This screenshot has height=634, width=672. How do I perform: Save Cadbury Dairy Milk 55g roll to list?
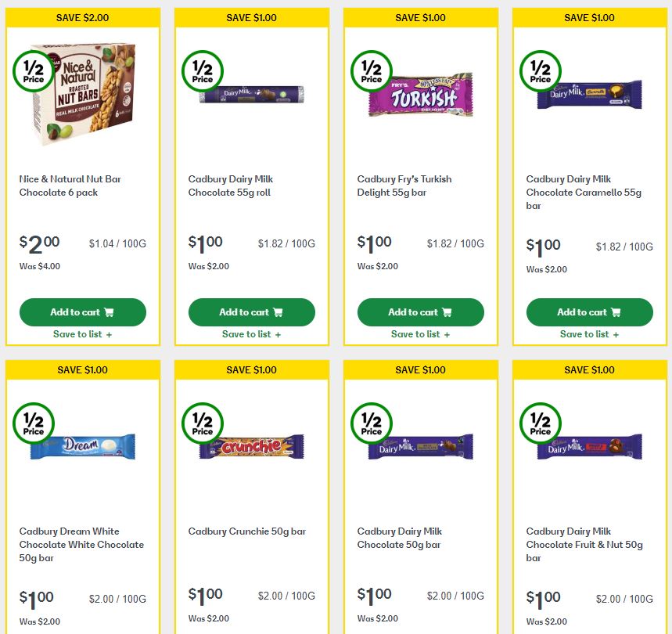tap(251, 334)
